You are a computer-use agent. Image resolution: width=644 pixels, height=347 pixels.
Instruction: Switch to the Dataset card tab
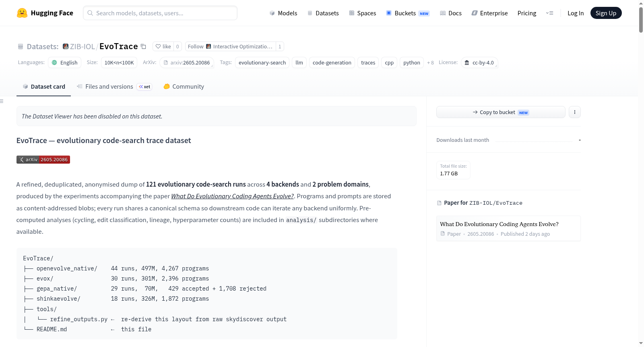(x=43, y=87)
